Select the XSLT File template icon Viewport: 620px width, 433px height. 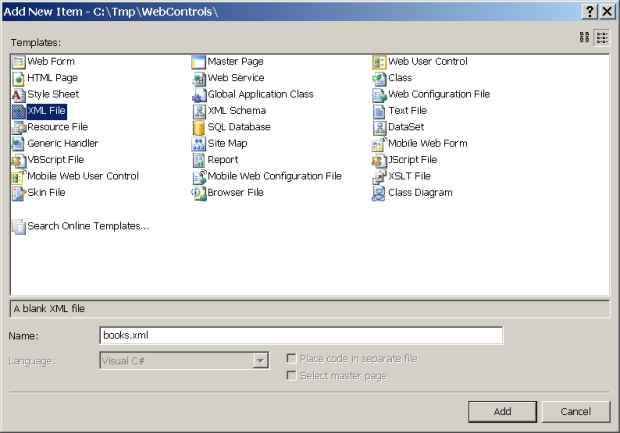pyautogui.click(x=379, y=176)
